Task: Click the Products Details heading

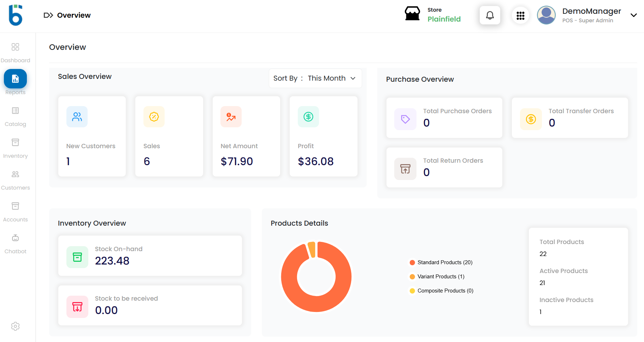Action: [299, 223]
